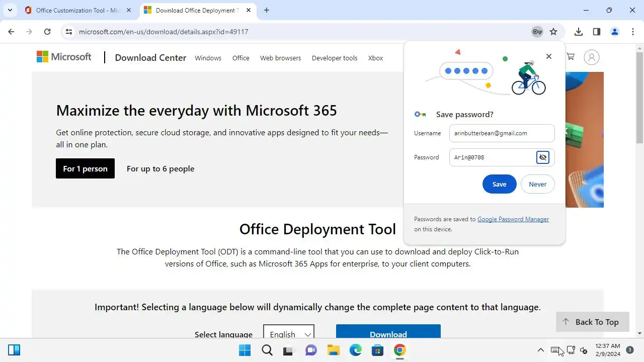Click the shopping cart icon
The image size is (644, 362).
[571, 57]
